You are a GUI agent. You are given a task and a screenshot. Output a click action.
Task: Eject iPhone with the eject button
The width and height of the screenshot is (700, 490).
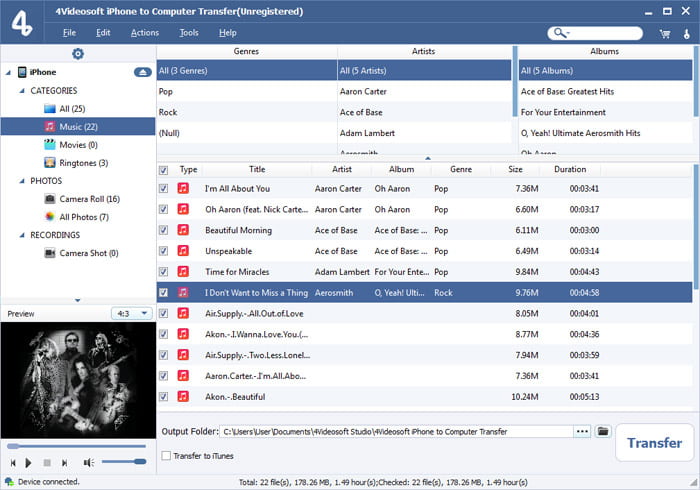pyautogui.click(x=142, y=72)
